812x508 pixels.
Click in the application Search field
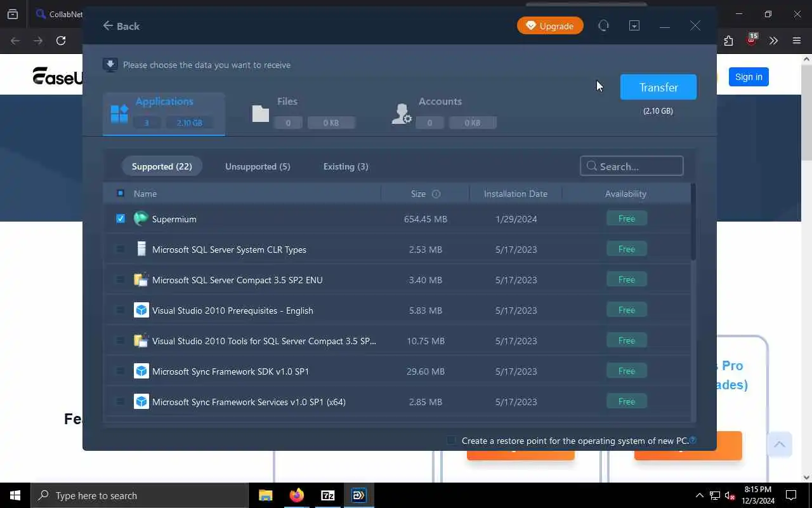[632, 166]
